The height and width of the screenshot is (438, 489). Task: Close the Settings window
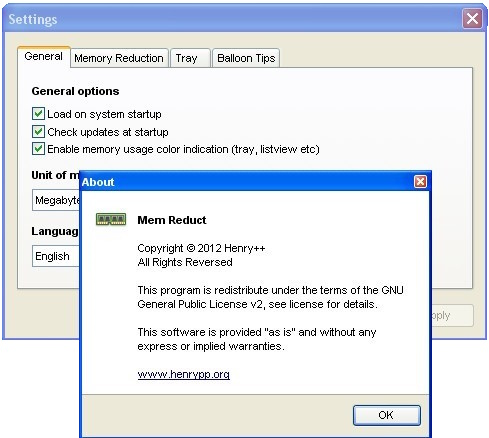pyautogui.click(x=472, y=19)
